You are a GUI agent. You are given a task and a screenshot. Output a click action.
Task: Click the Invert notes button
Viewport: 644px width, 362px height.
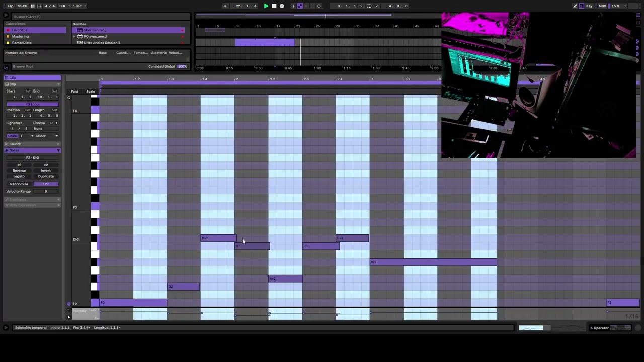pyautogui.click(x=46, y=171)
